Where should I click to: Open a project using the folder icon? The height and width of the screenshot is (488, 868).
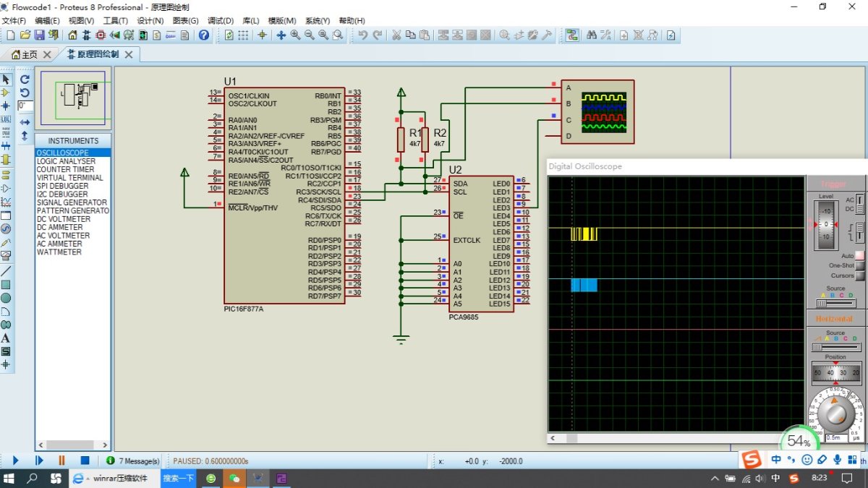pyautogui.click(x=25, y=35)
